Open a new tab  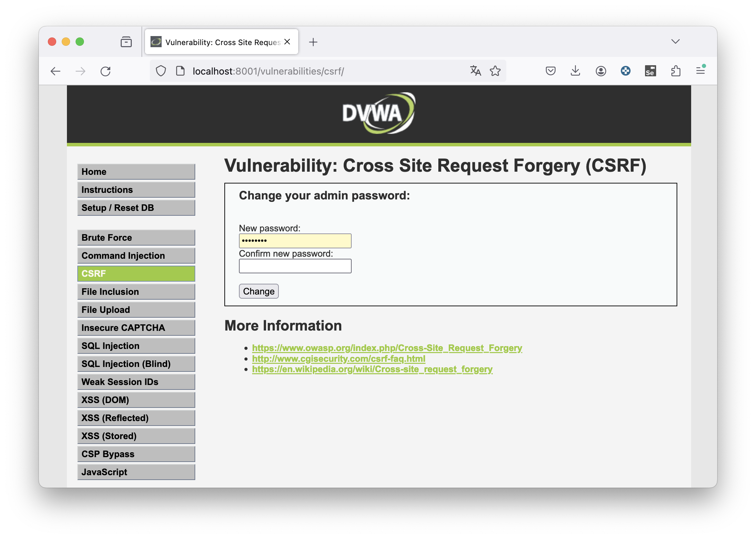[x=313, y=42]
